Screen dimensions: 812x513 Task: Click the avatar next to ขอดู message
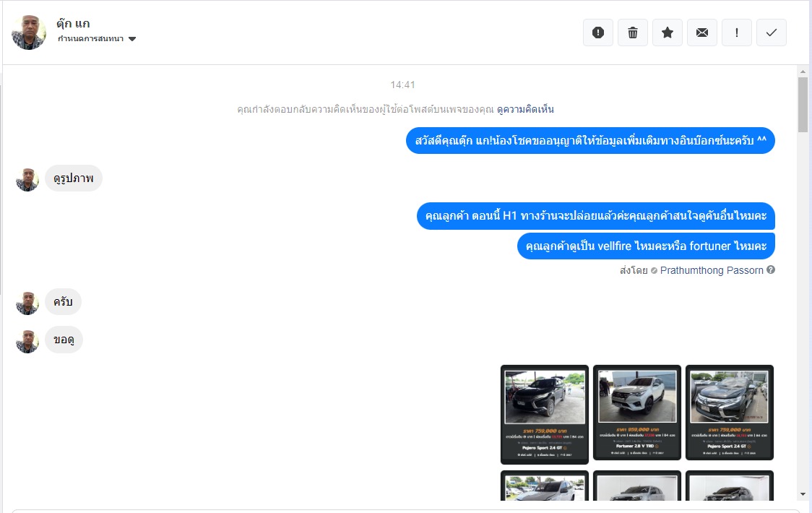(27, 342)
